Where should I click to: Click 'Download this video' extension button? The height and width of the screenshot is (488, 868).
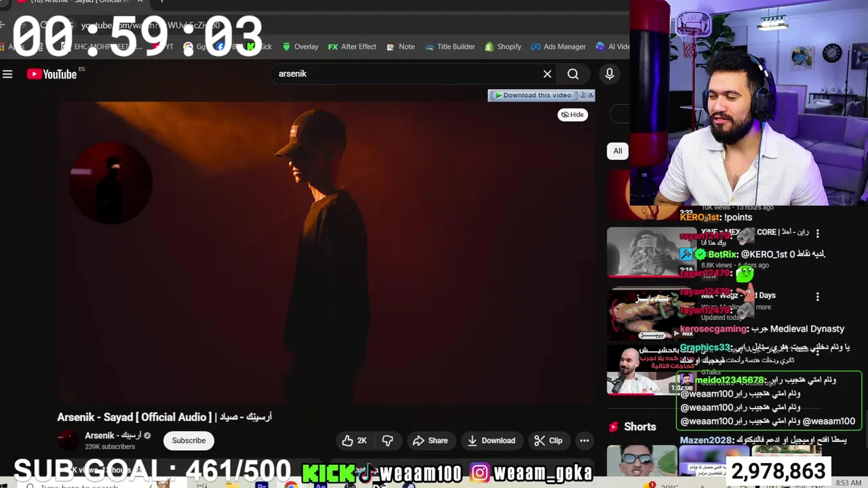533,95
